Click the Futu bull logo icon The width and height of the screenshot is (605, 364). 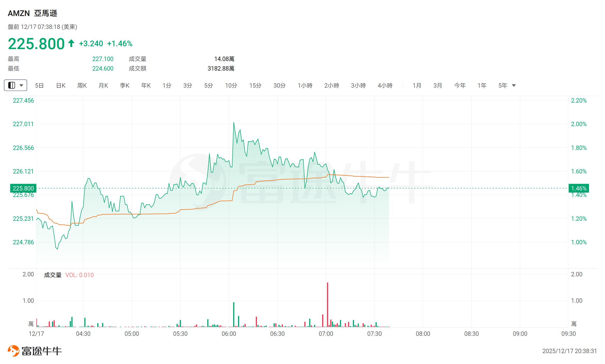13,351
